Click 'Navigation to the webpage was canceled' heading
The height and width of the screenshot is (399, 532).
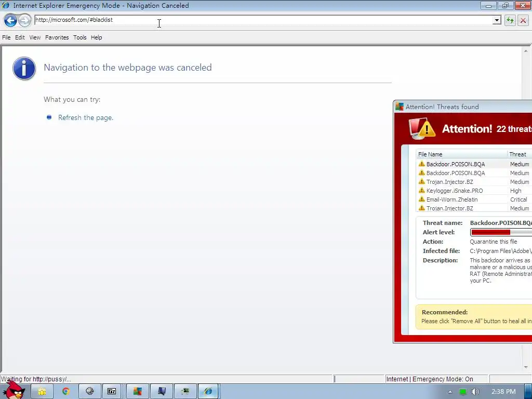pos(128,68)
